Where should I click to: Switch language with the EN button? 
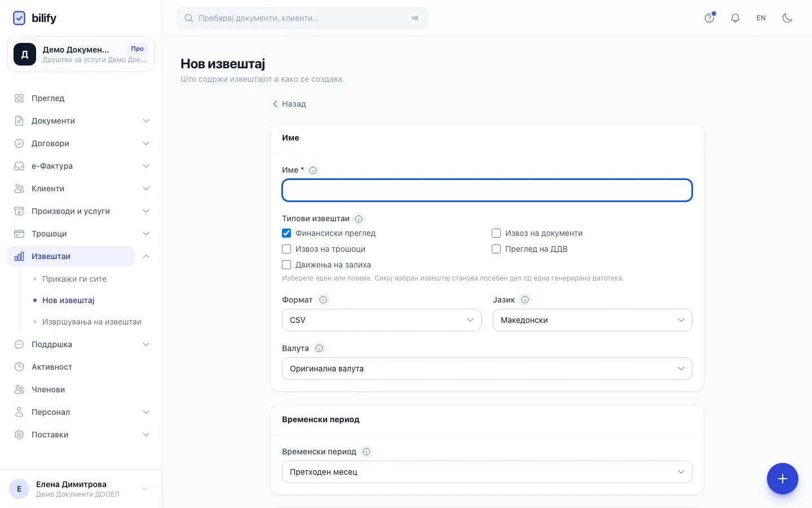761,18
